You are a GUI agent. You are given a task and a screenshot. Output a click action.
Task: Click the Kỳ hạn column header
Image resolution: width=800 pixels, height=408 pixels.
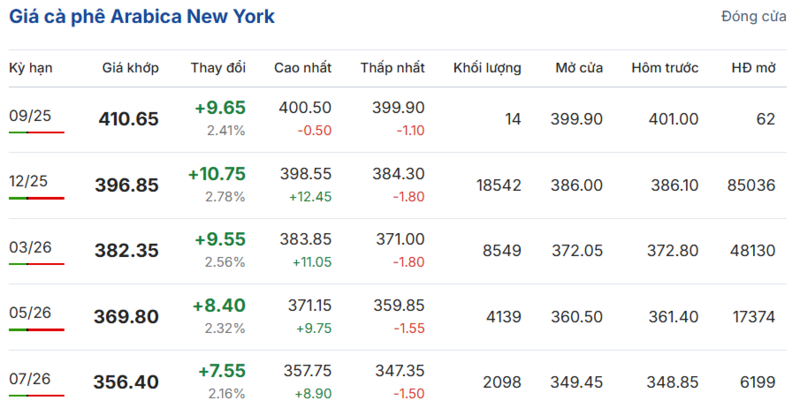31,68
